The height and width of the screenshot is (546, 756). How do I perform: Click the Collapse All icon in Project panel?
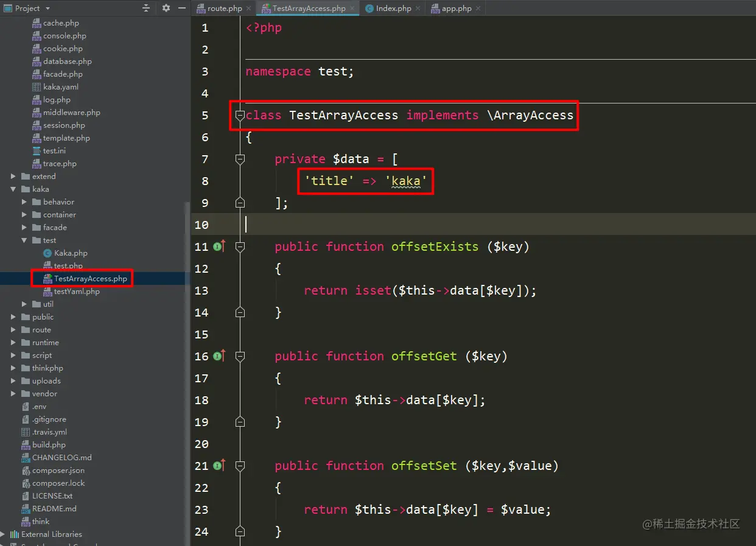point(146,8)
